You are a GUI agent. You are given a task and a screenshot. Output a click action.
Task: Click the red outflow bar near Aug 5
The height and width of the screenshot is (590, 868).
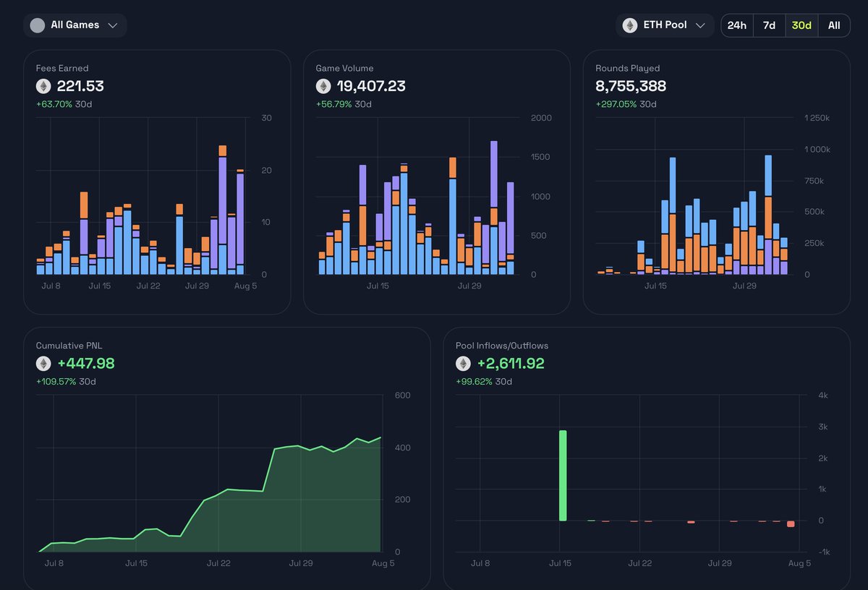791,523
